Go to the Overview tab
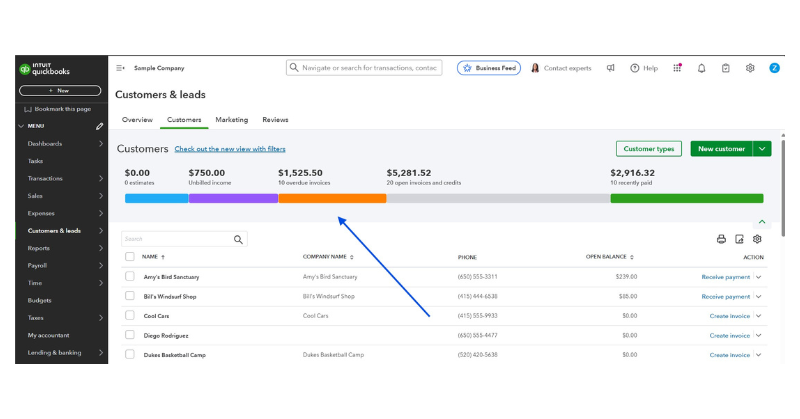Screen dimensions: 800x419 coord(137,120)
